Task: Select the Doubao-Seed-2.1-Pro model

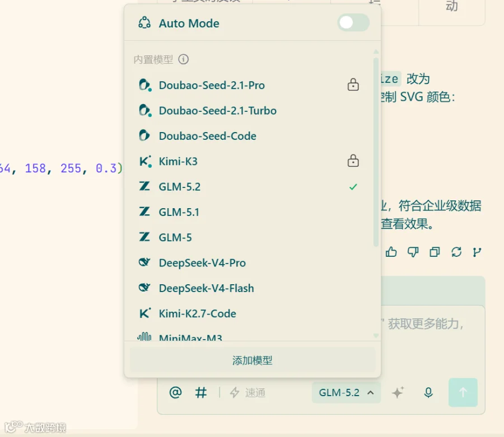Action: [249, 86]
